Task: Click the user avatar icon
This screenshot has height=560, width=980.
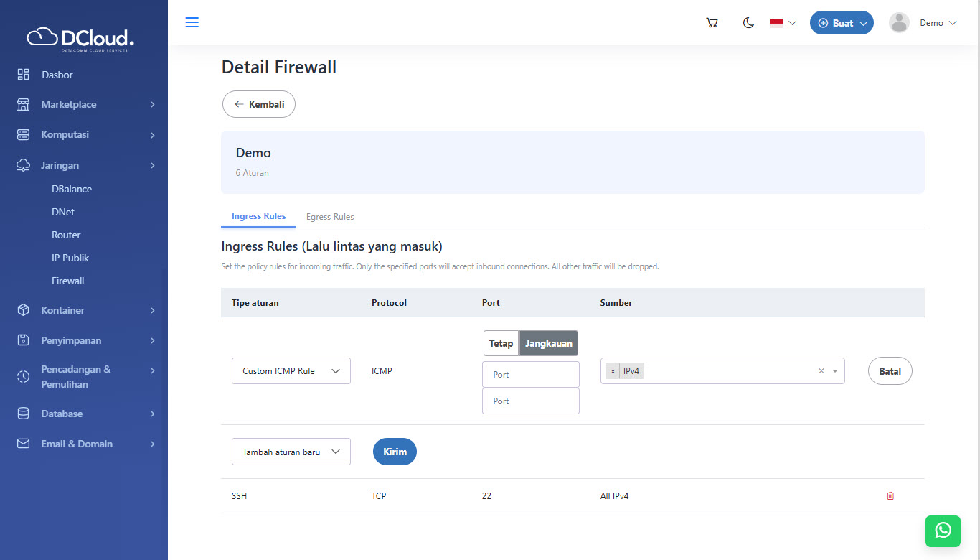Action: click(x=899, y=23)
